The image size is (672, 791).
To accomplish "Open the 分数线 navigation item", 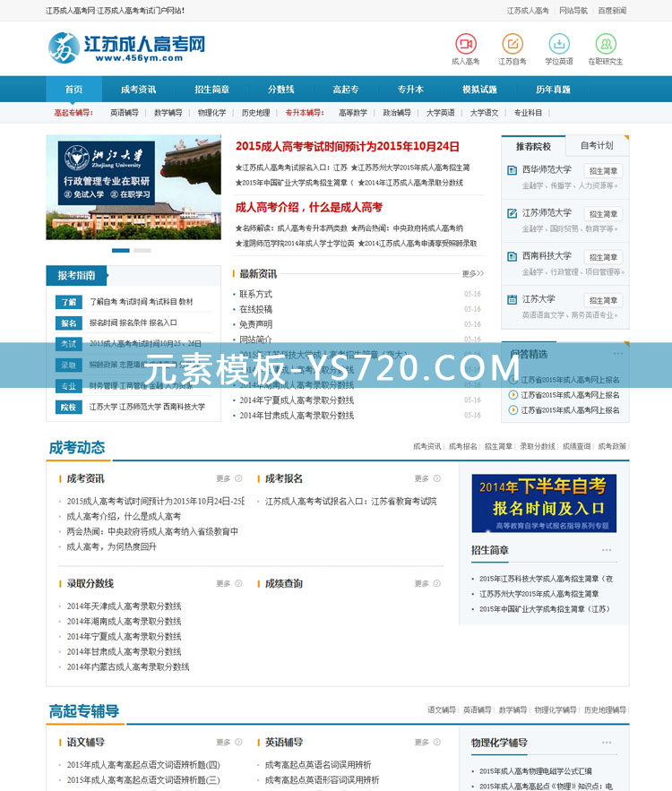I will tap(281, 90).
